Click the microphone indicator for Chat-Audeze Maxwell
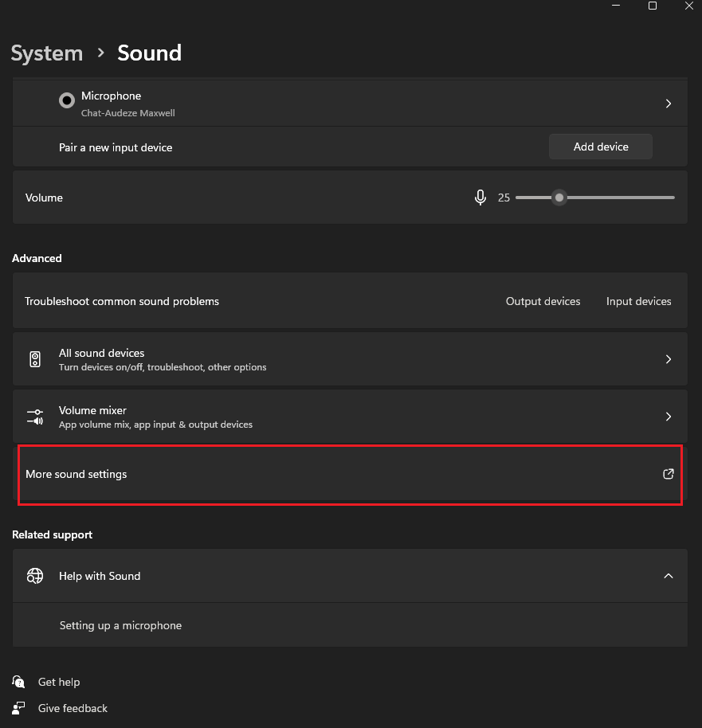 (x=66, y=100)
